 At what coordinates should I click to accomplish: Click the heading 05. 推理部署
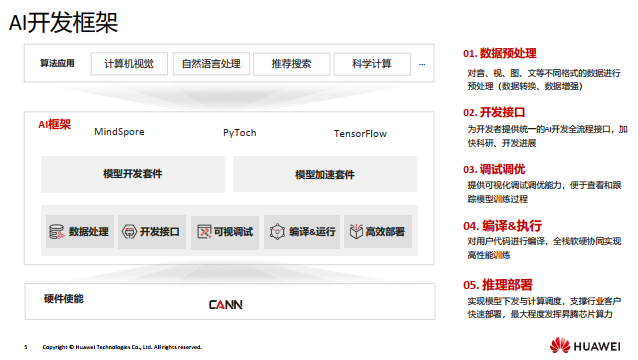point(498,285)
